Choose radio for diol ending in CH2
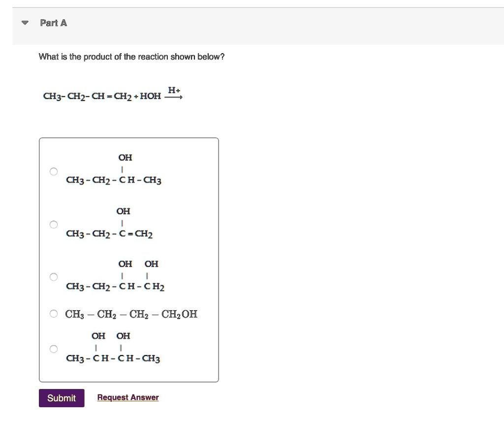 (x=54, y=277)
